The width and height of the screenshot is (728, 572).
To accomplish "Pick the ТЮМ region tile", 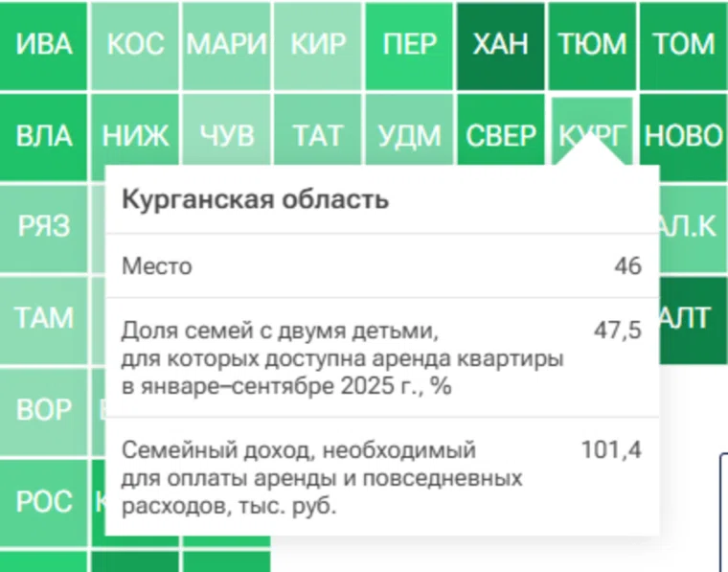I will click(x=591, y=45).
